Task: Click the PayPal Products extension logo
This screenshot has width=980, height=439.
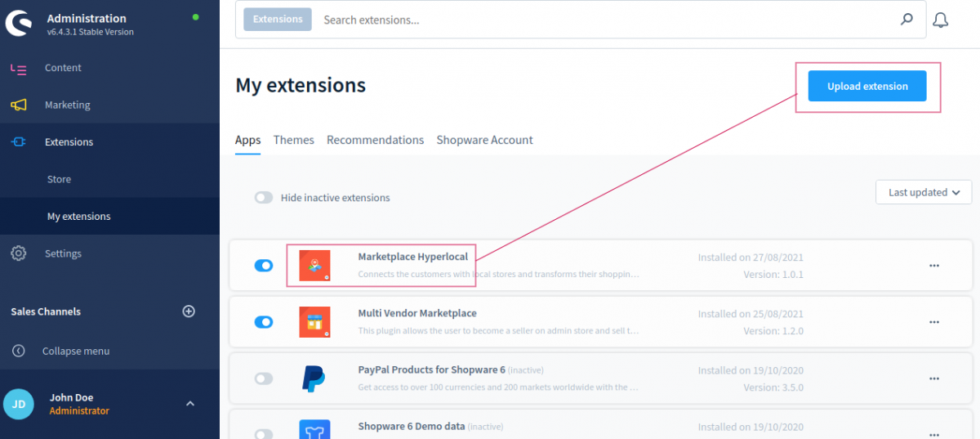Action: (x=314, y=379)
